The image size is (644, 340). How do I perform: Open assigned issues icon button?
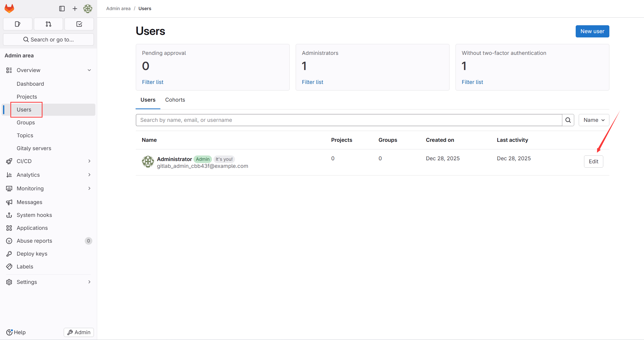pyautogui.click(x=17, y=24)
